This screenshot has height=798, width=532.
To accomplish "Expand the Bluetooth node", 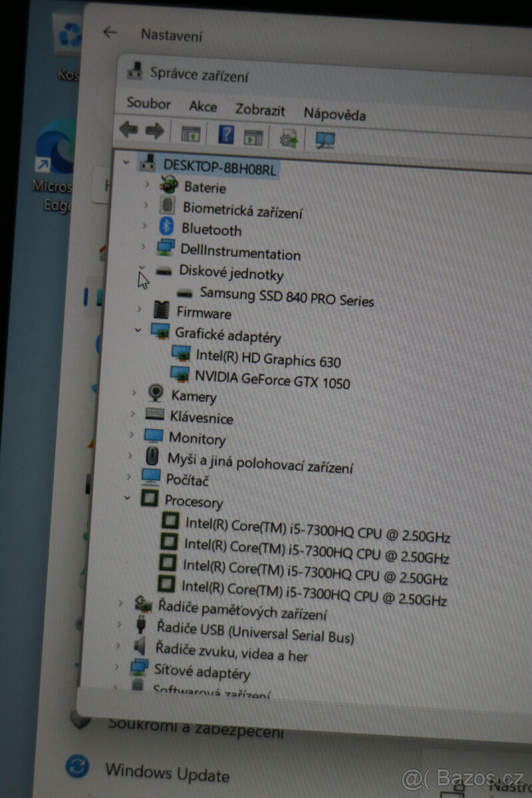I will pyautogui.click(x=144, y=226).
